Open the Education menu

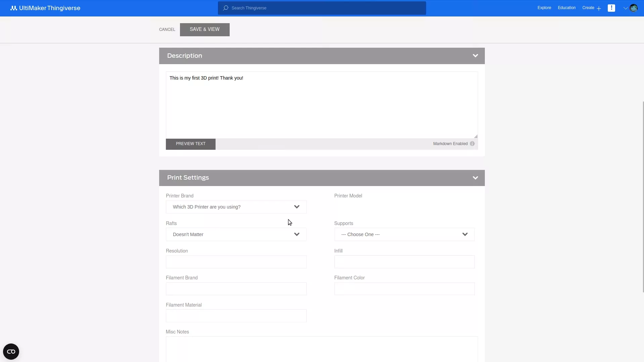[566, 8]
